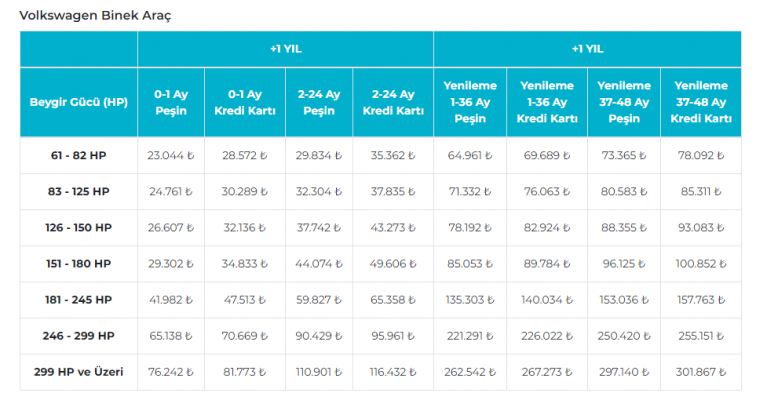Select the 43.273 ₺ price cell

393,228
